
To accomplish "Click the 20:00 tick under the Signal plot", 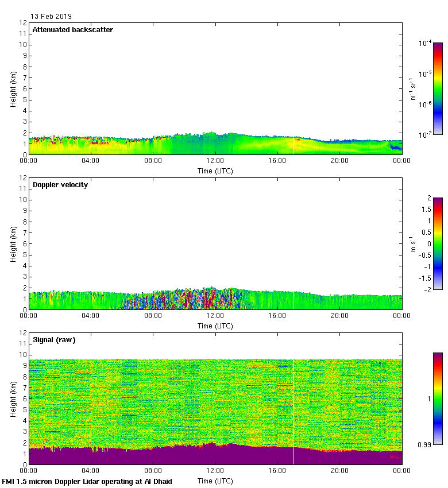I will (x=339, y=471).
